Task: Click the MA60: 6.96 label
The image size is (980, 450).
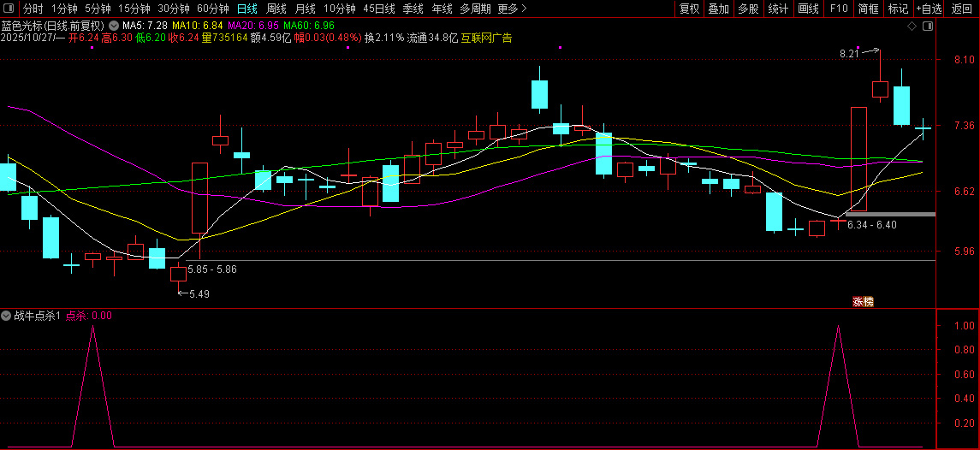Action: pos(309,27)
